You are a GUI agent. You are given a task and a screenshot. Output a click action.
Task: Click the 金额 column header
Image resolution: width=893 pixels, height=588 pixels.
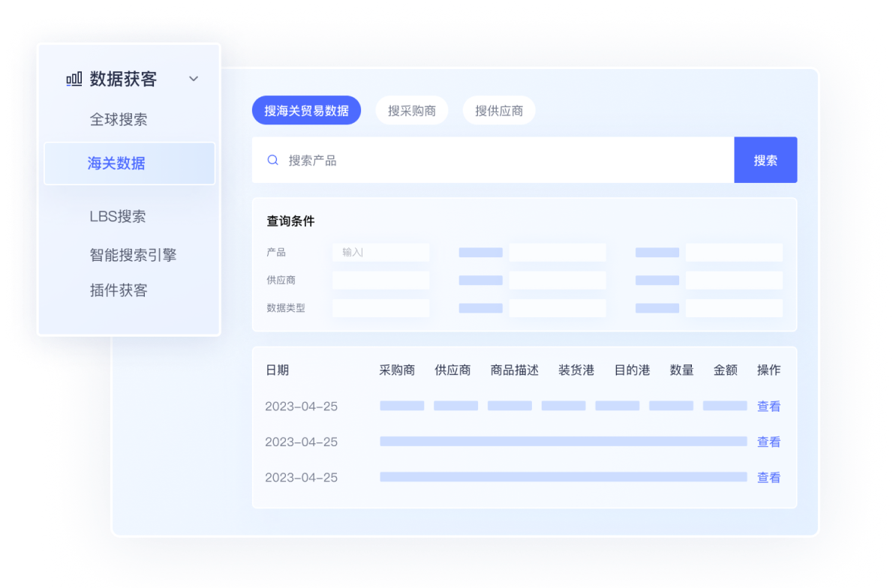[726, 370]
